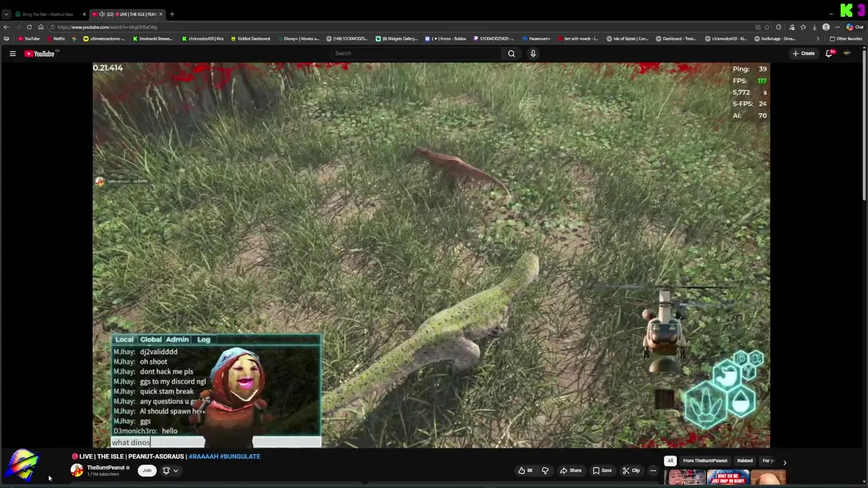The height and width of the screenshot is (488, 868).
Task: Join TheBurntPeanut channel membership
Action: pyautogui.click(x=146, y=470)
